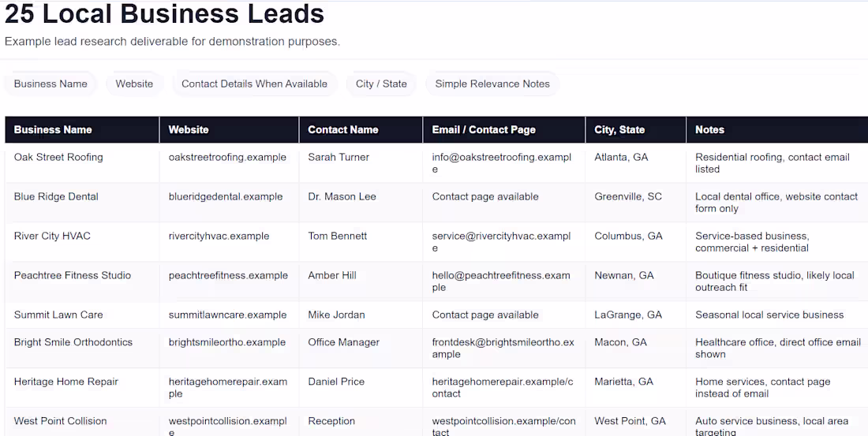Select the Peachtree Fitness Studio business name cell
This screenshot has width=868, height=436.
(x=73, y=275)
